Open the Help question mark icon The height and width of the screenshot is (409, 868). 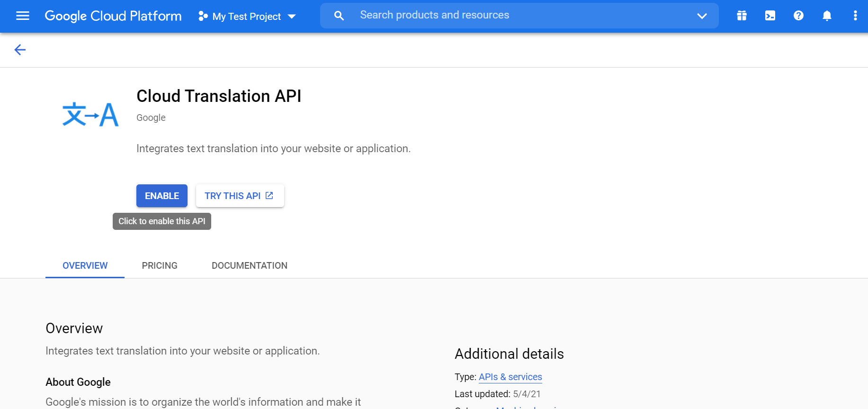798,16
